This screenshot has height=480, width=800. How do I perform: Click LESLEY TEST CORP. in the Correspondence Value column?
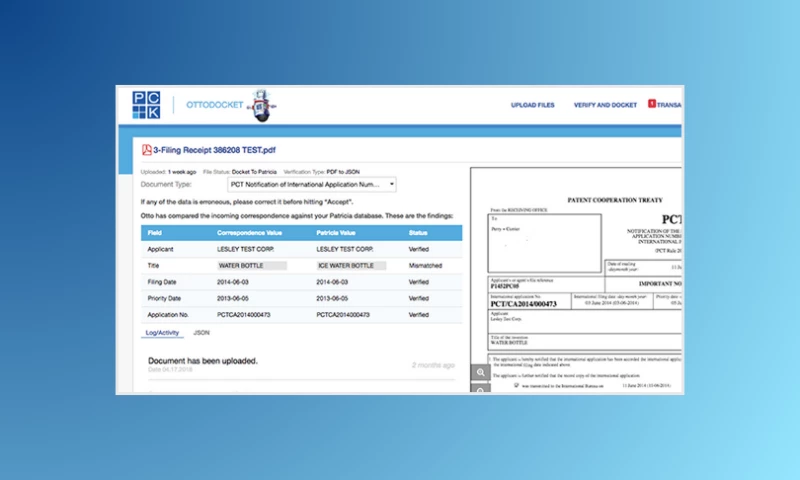245,249
